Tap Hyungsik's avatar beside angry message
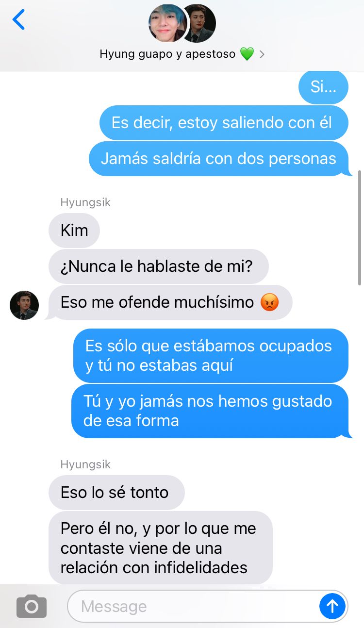The width and height of the screenshot is (364, 628). [x=24, y=305]
